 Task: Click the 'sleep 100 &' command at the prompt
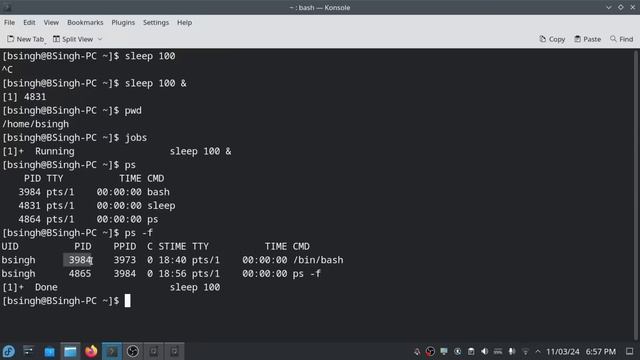(x=156, y=83)
